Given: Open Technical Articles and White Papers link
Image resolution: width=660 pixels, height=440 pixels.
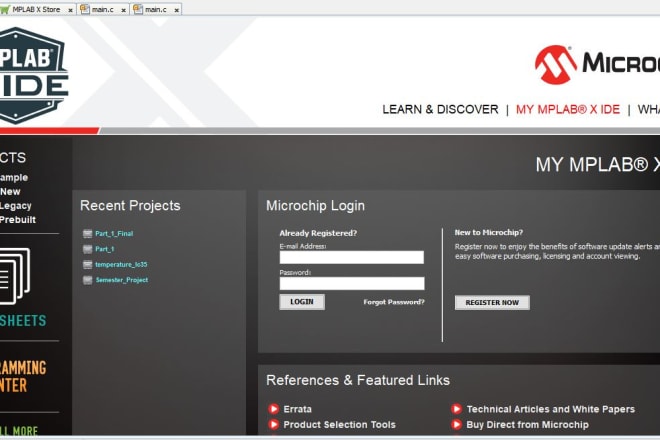Looking at the screenshot, I should click(x=551, y=409).
